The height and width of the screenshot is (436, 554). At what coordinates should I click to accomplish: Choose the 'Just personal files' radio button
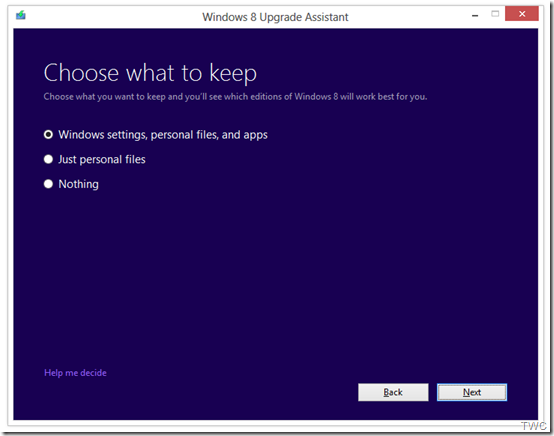coord(48,159)
